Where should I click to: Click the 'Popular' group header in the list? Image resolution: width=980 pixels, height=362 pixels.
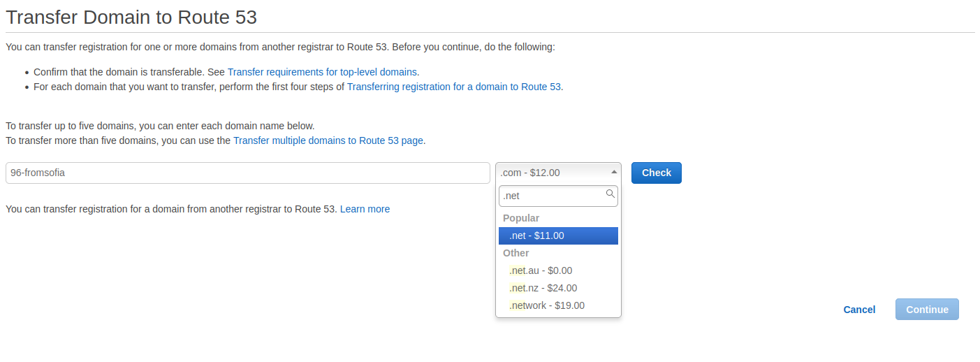[521, 218]
